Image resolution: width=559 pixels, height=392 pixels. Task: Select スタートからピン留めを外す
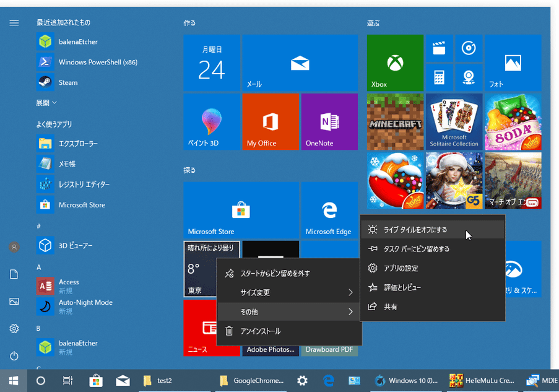point(289,273)
